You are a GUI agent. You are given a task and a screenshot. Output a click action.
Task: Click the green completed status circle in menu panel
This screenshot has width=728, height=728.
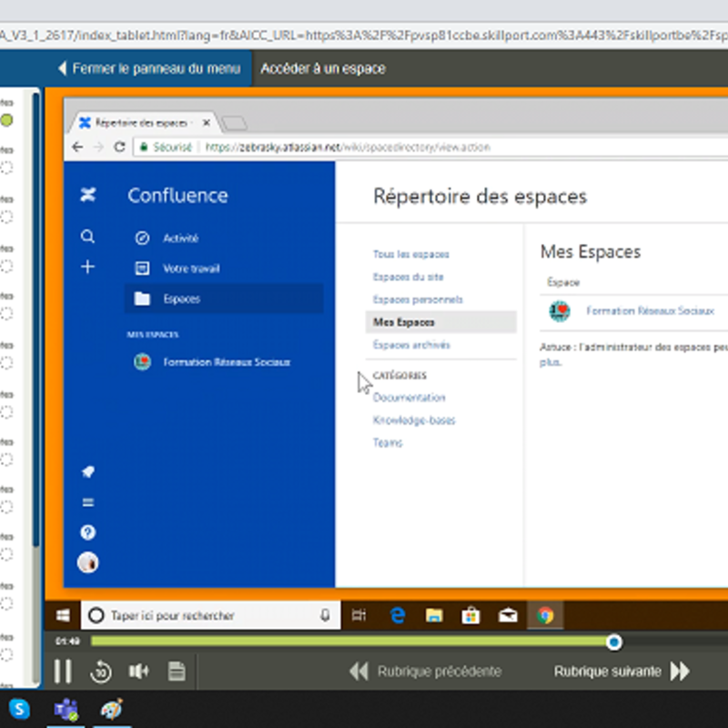point(6,120)
